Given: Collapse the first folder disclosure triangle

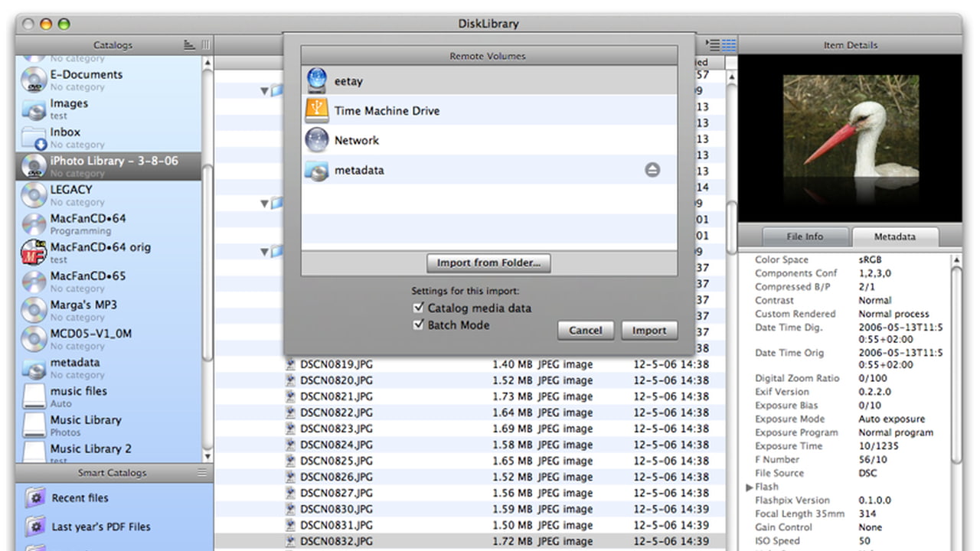Looking at the screenshot, I should pos(265,91).
